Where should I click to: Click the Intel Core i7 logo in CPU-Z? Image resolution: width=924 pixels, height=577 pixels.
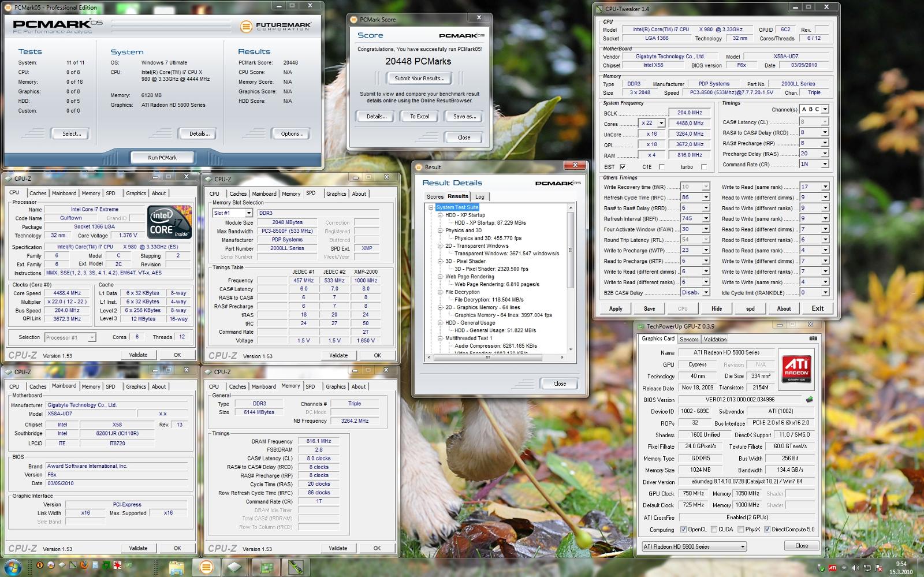click(x=170, y=222)
